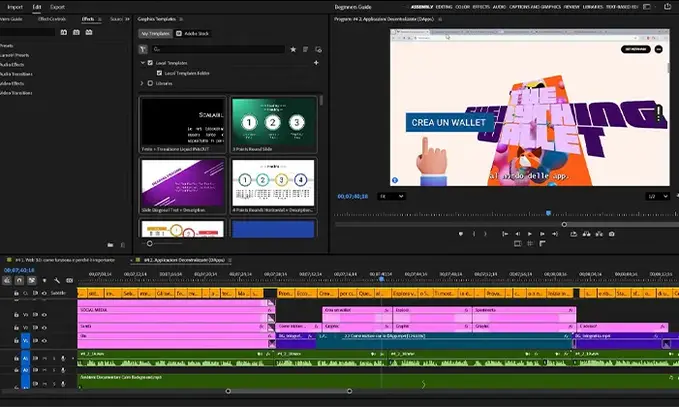Image resolution: width=679 pixels, height=407 pixels.
Task: Toggle snap in timeline magnet icon
Action: click(19, 281)
